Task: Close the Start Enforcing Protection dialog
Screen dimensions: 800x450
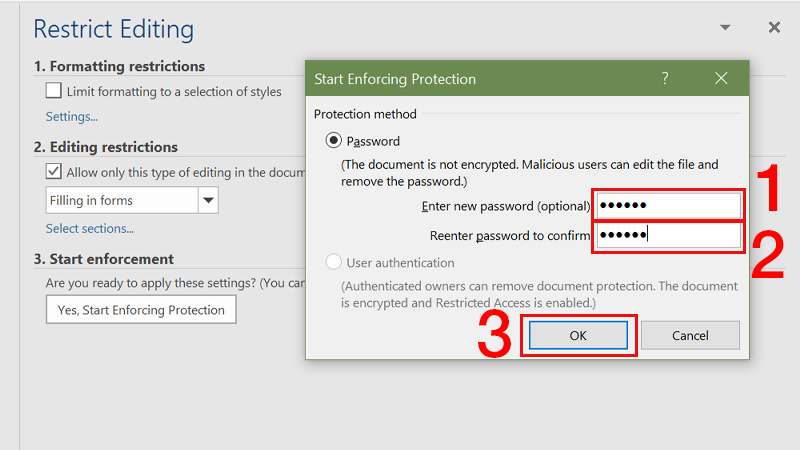Action: (x=720, y=79)
